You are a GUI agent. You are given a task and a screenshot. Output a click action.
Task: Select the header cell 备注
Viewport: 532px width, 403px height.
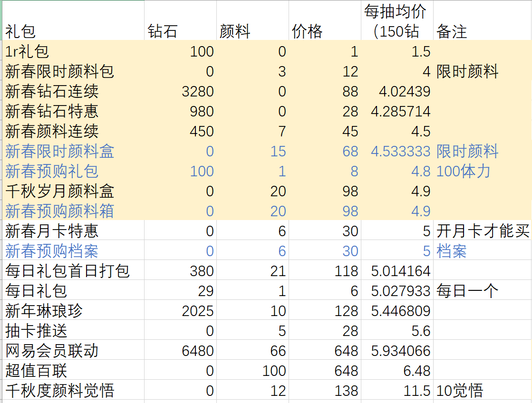[483, 20]
